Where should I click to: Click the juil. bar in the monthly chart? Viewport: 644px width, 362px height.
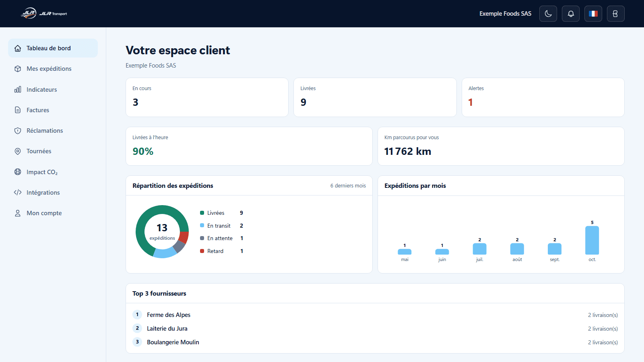point(480,249)
